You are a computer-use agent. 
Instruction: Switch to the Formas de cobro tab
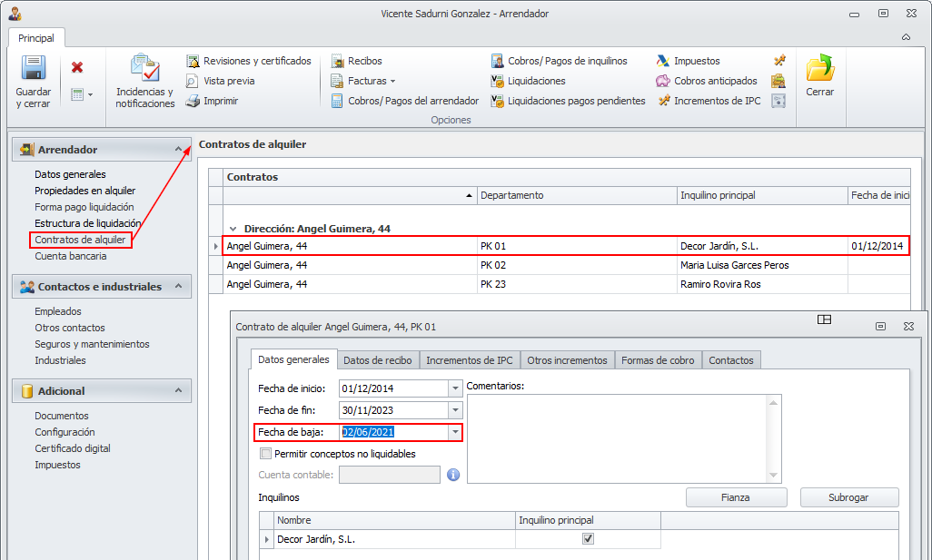click(x=658, y=360)
